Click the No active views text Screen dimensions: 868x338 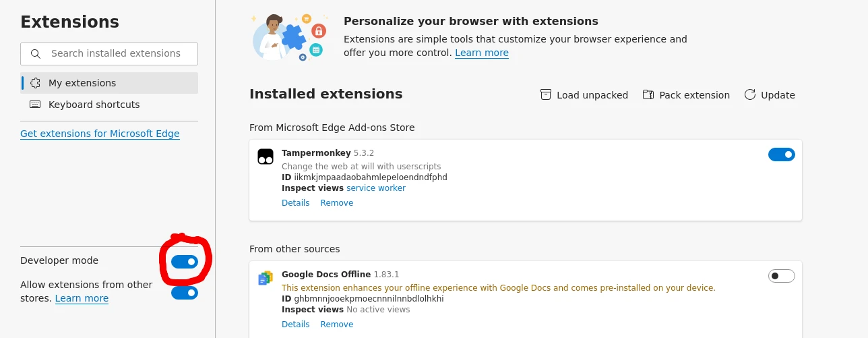[378, 310]
